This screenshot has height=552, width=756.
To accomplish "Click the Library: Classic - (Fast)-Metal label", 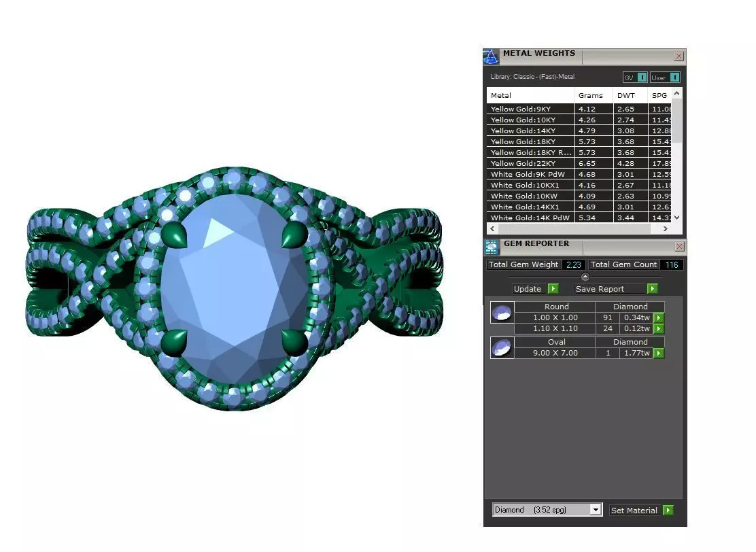I will click(x=532, y=77).
